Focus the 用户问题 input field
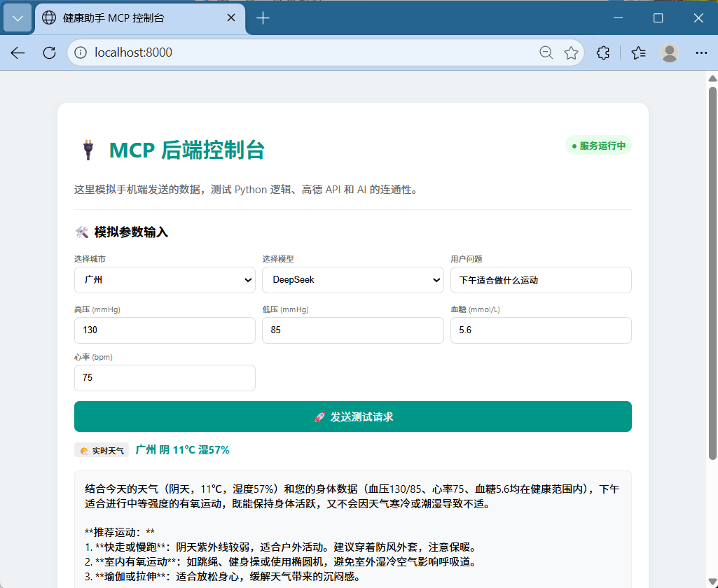This screenshot has width=718, height=588. pyautogui.click(x=541, y=280)
